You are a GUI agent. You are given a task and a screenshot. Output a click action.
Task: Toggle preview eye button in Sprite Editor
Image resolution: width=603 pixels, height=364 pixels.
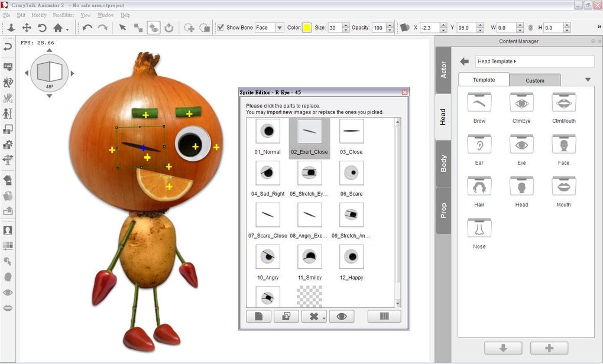tap(341, 316)
